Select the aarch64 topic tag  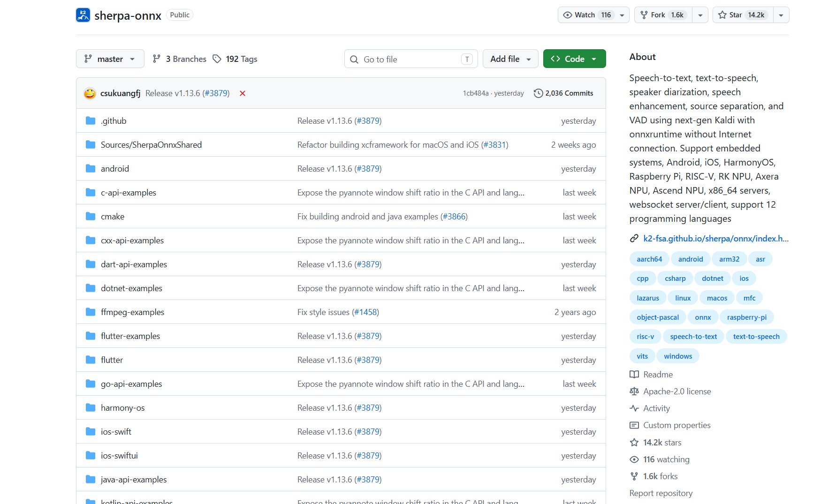[649, 259]
